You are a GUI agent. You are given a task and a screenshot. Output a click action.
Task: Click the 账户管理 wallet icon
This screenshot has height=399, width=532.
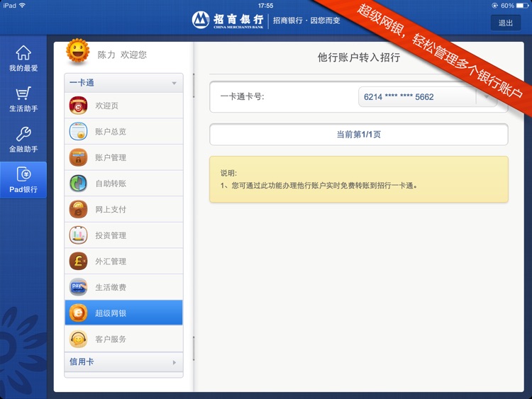click(x=78, y=157)
